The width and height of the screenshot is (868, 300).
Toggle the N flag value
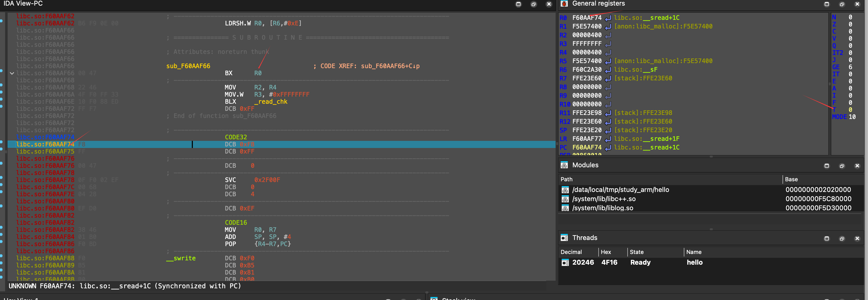point(850,17)
